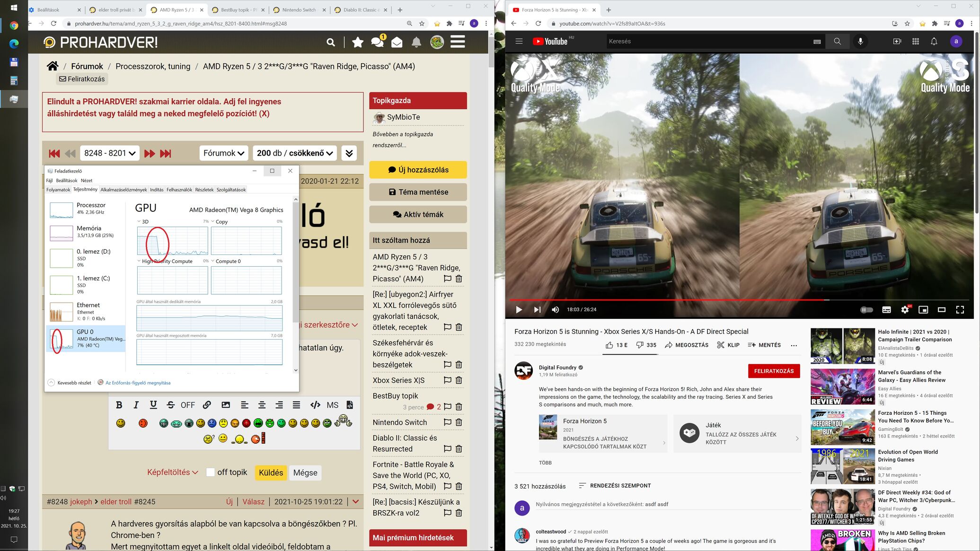
Task: Toggle YouTube autoplay switch
Action: [x=866, y=309]
